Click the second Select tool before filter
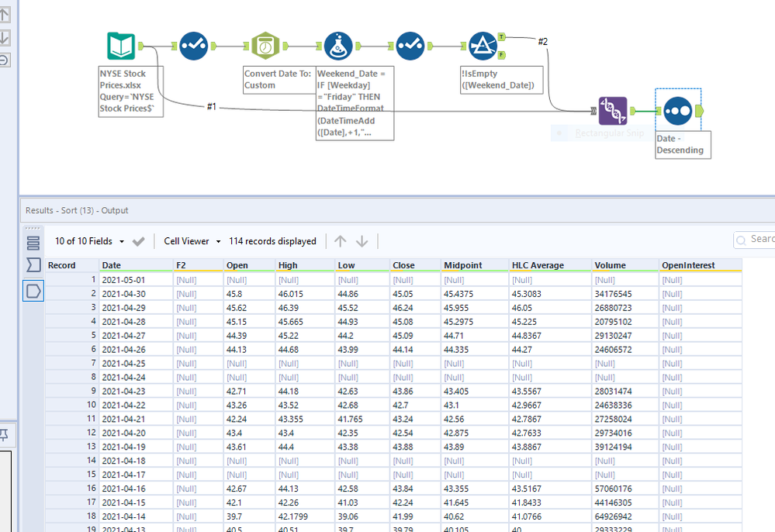775x532 pixels. (410, 46)
